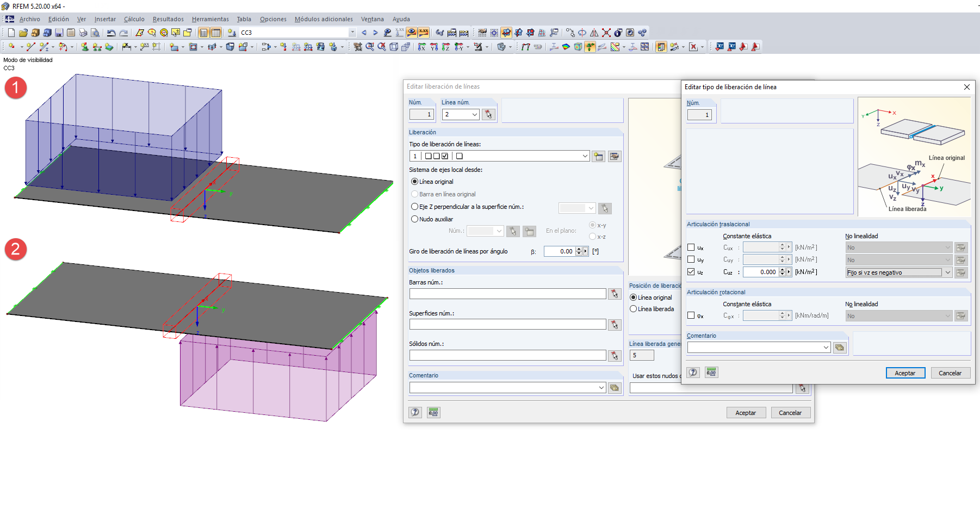This screenshot has width=980, height=508.
Task: Click the Redo arrow icon
Action: [x=123, y=33]
